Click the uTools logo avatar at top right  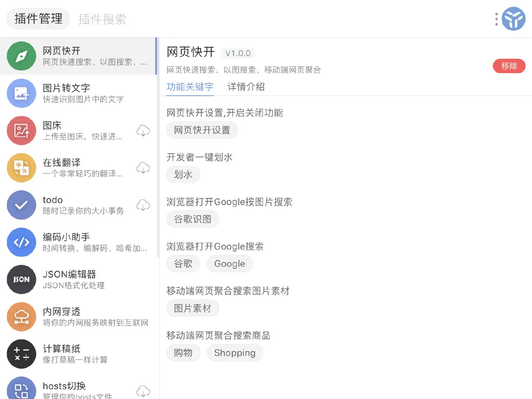[x=514, y=19]
